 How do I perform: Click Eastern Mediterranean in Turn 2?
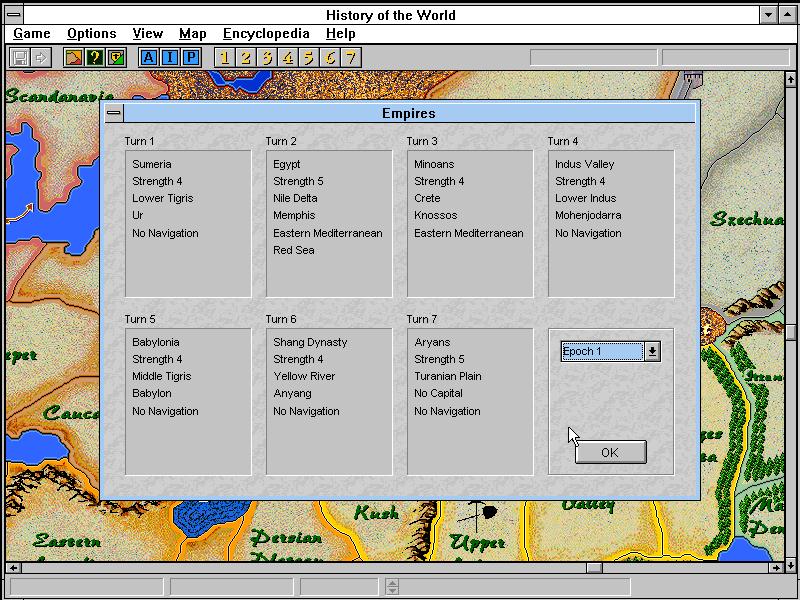pyautogui.click(x=328, y=233)
